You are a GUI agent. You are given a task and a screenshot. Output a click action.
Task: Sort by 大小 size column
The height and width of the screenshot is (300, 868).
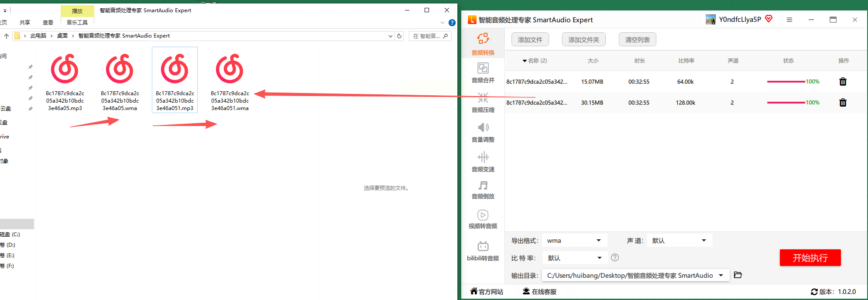pos(593,61)
